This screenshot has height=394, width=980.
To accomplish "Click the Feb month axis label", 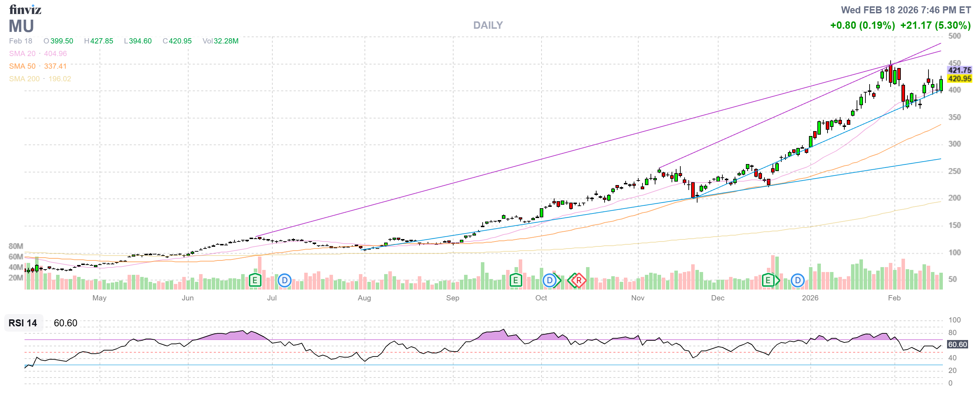I will (x=894, y=298).
